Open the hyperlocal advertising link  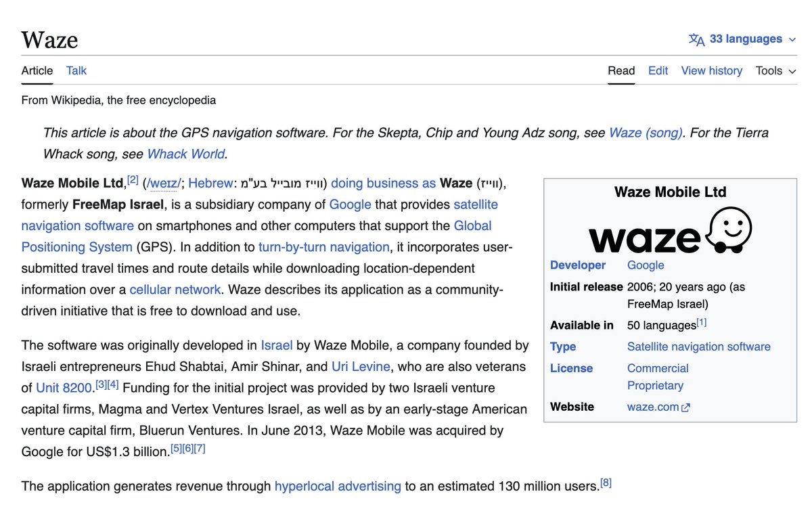[x=338, y=486]
